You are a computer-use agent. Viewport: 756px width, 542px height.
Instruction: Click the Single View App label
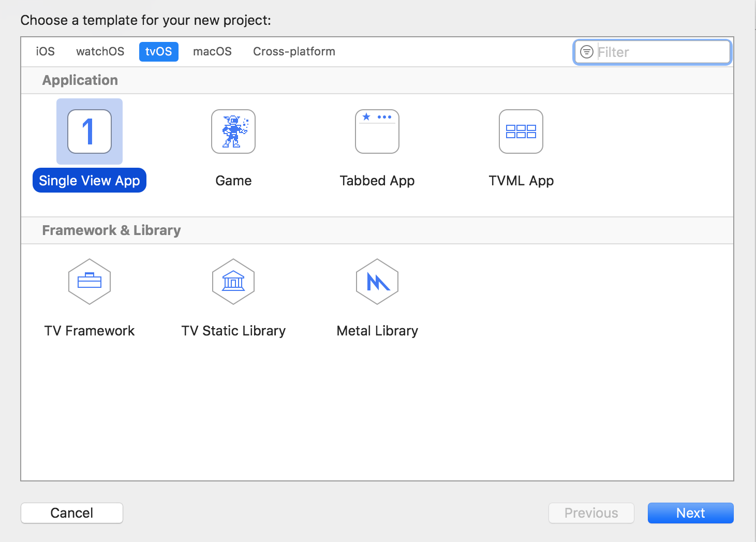coord(90,181)
